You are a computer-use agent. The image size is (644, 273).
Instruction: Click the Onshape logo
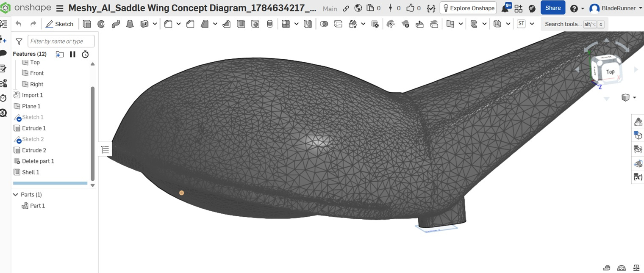27,8
